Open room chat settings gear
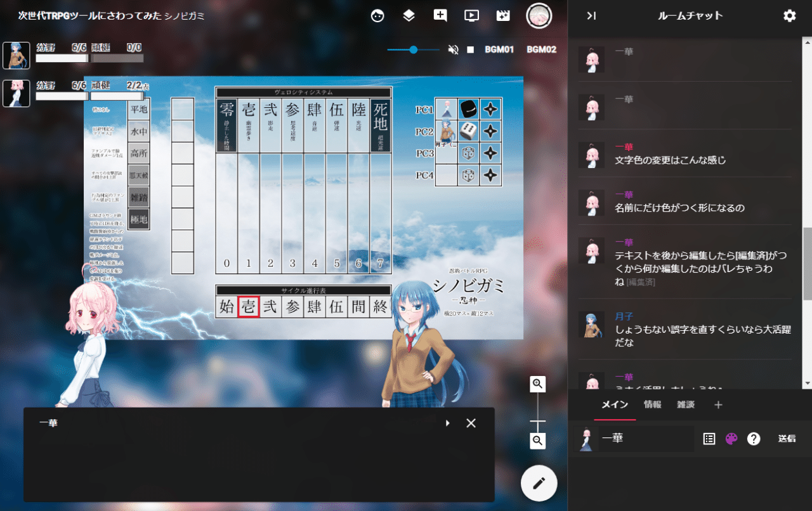 coord(790,16)
